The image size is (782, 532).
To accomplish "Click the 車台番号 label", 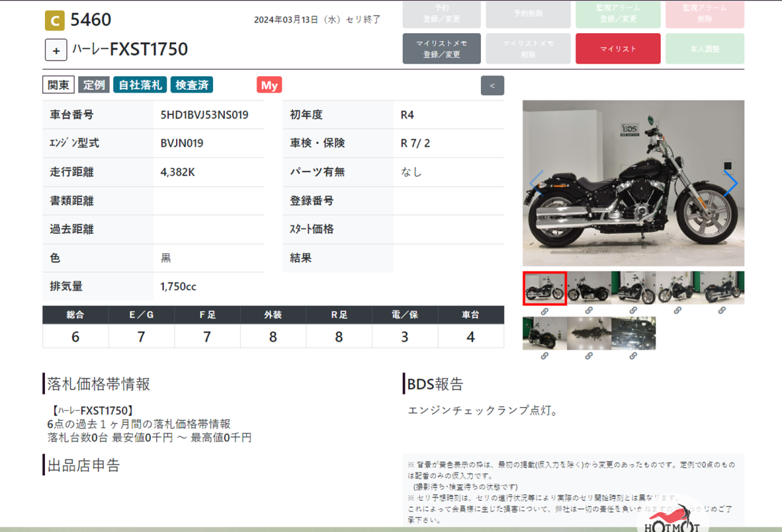I will (x=72, y=115).
